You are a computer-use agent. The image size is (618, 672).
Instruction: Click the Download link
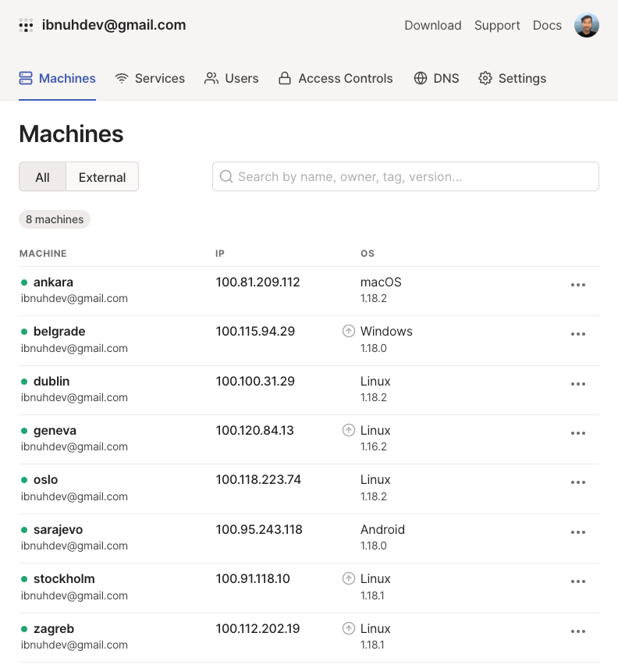pos(433,25)
